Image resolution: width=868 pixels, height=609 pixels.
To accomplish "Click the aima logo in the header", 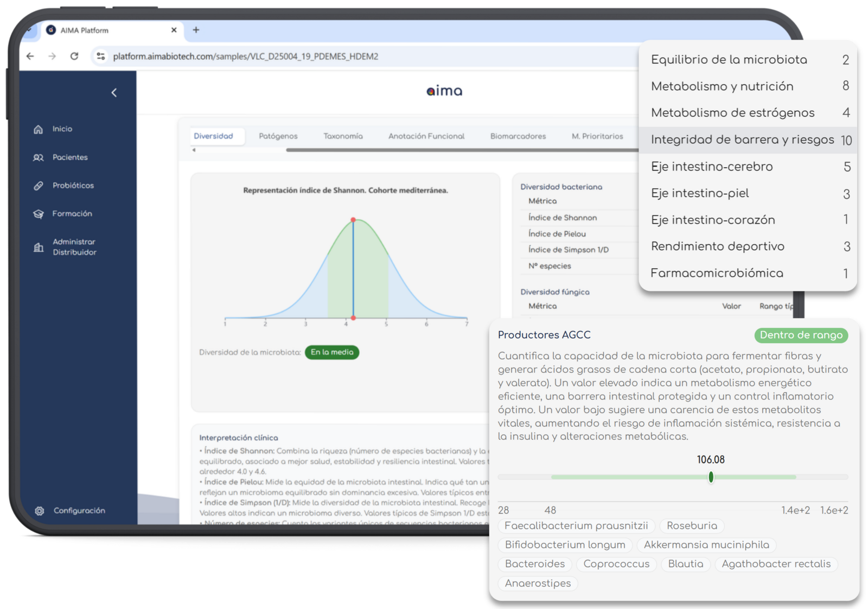I will 444,91.
